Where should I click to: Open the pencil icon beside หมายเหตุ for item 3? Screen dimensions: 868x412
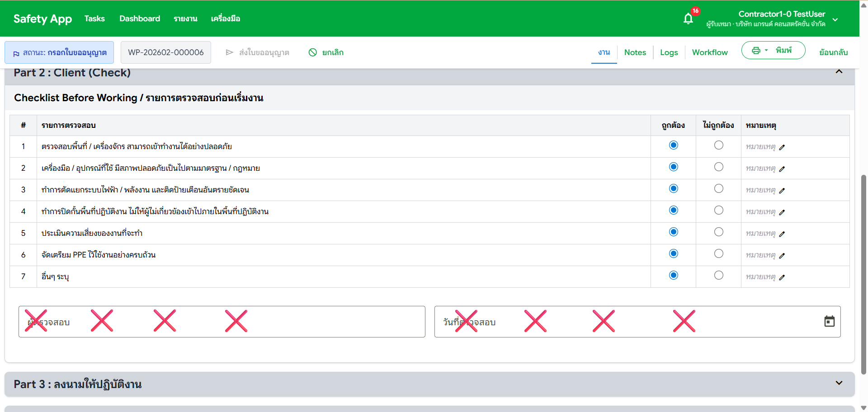[x=783, y=191]
